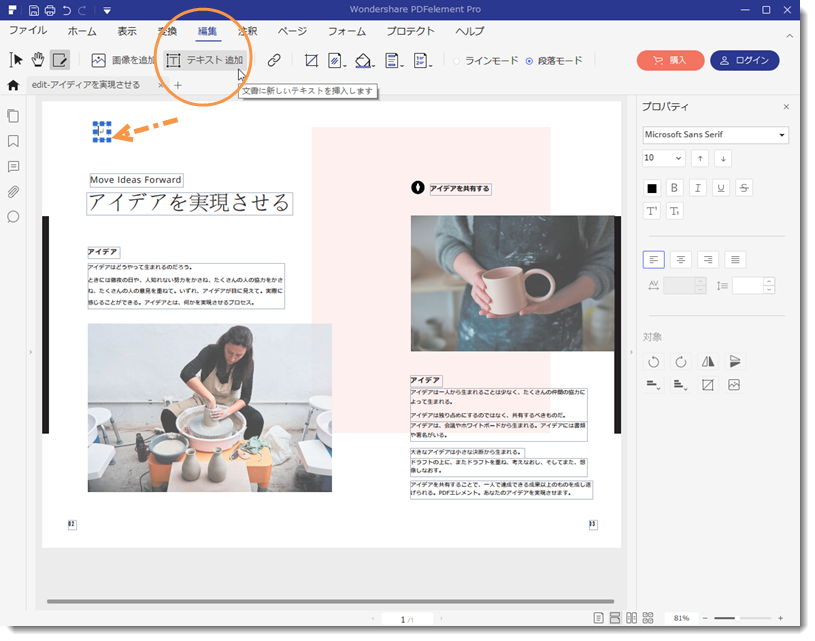This screenshot has height=641, width=815.
Task: Open the font size 10 dropdown
Action: [663, 158]
